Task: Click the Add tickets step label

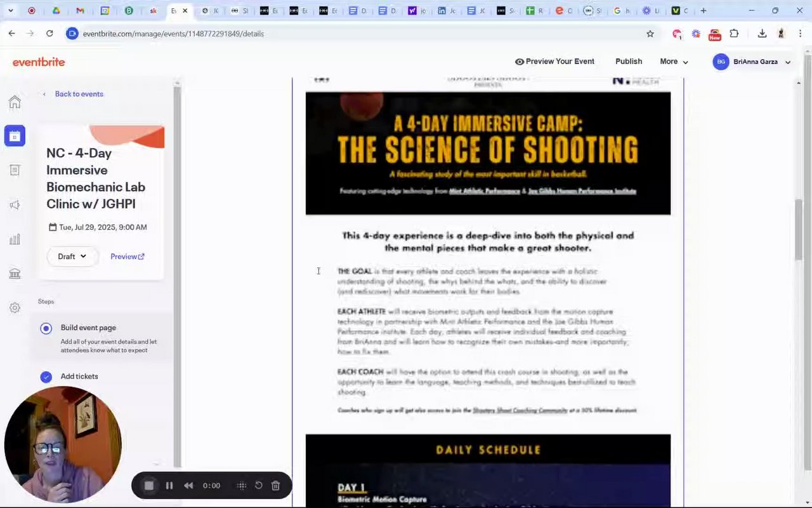Action: click(79, 377)
